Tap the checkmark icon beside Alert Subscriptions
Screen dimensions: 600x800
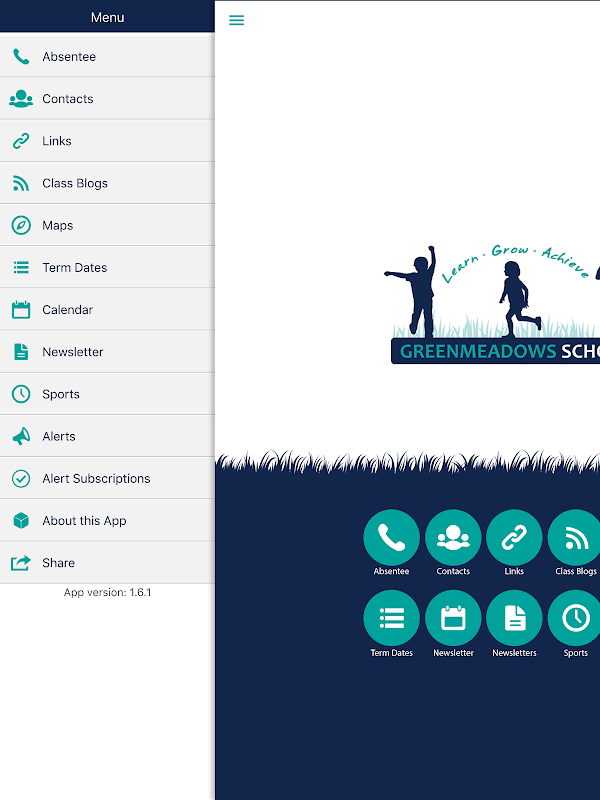coord(21,479)
